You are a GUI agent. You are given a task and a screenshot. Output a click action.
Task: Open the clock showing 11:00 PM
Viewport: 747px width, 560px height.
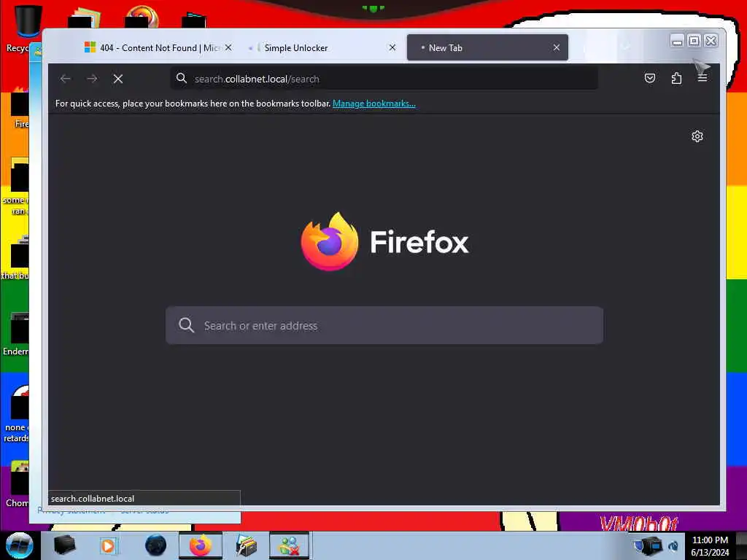click(710, 545)
